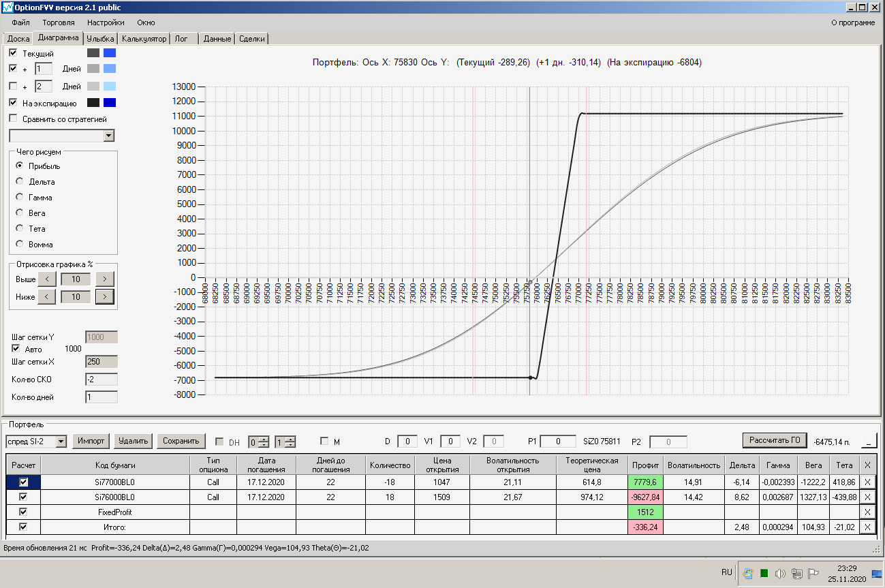Delete the Si77000BL0 row with its X button
The height and width of the screenshot is (588, 885).
[x=867, y=482]
